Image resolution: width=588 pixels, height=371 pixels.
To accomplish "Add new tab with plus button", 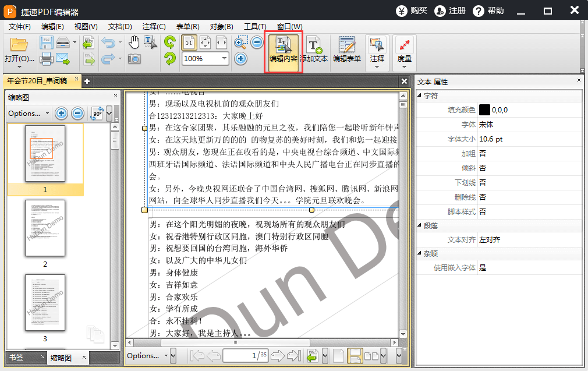I will pyautogui.click(x=87, y=81).
